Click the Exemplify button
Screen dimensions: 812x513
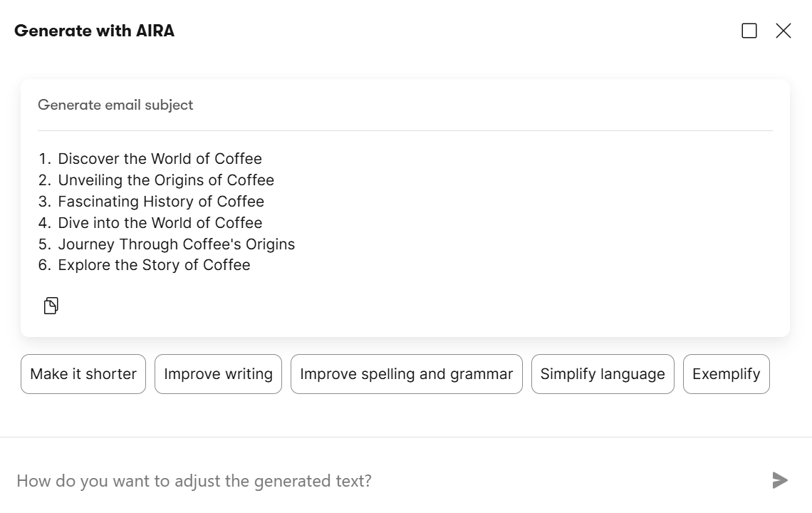click(x=726, y=374)
